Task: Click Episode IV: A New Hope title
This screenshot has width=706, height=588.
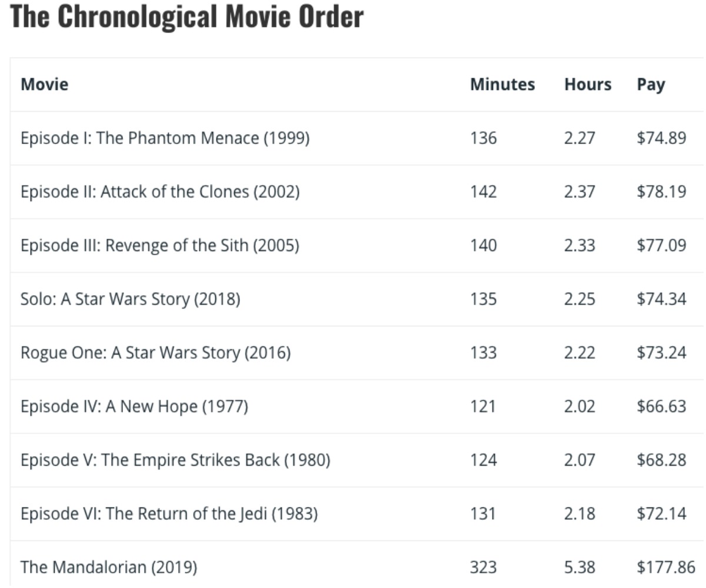Action: pyautogui.click(x=134, y=407)
